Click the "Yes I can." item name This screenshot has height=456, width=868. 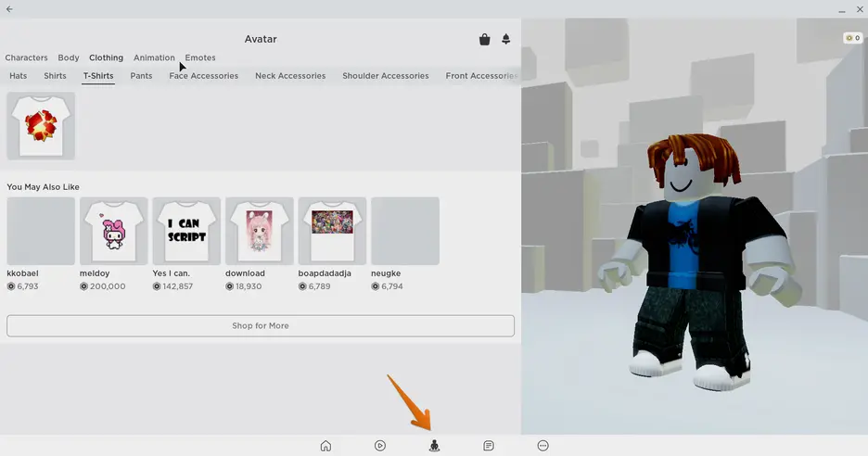171,273
